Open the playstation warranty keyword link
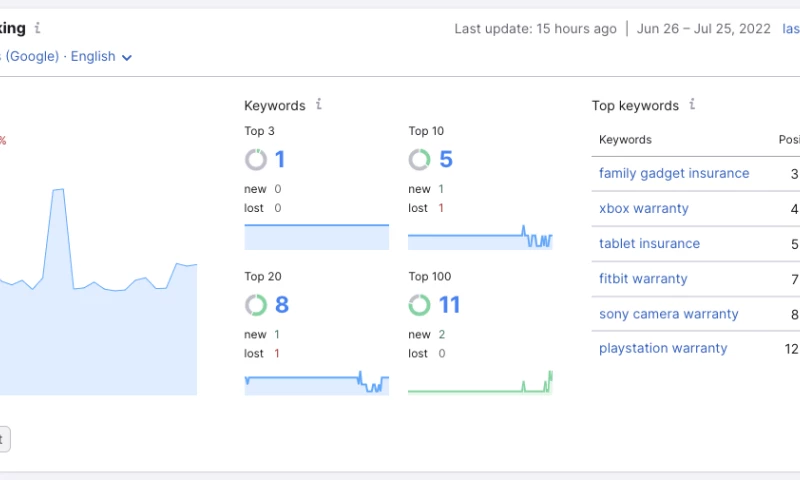This screenshot has width=800, height=480. click(x=663, y=348)
